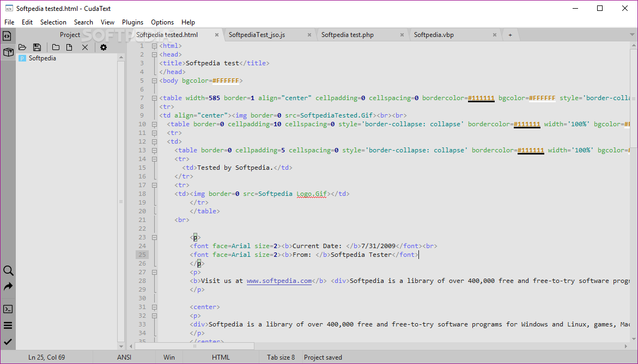Click the highlighted #111111 color on line 7

pyautogui.click(x=481, y=98)
